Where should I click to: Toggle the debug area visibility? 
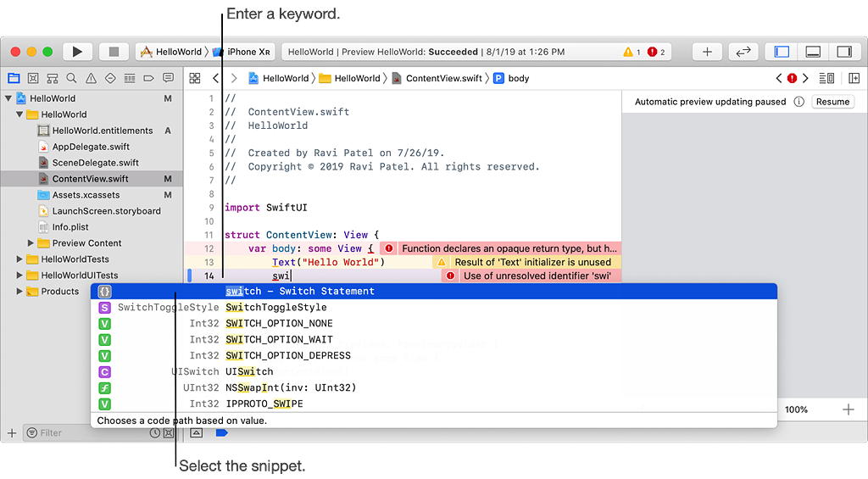point(813,52)
